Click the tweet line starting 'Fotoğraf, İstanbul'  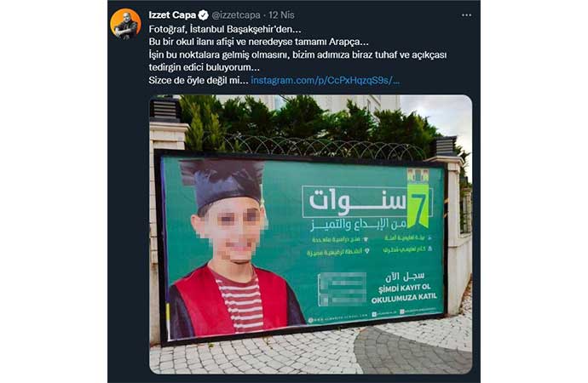(225, 29)
